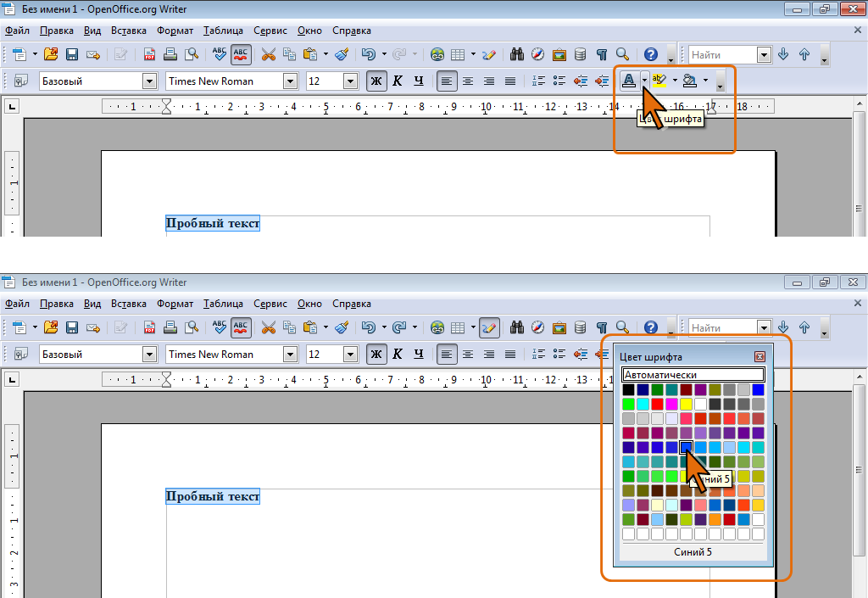Open the Сервис menu in lower window
This screenshot has width=868, height=598.
click(x=270, y=304)
